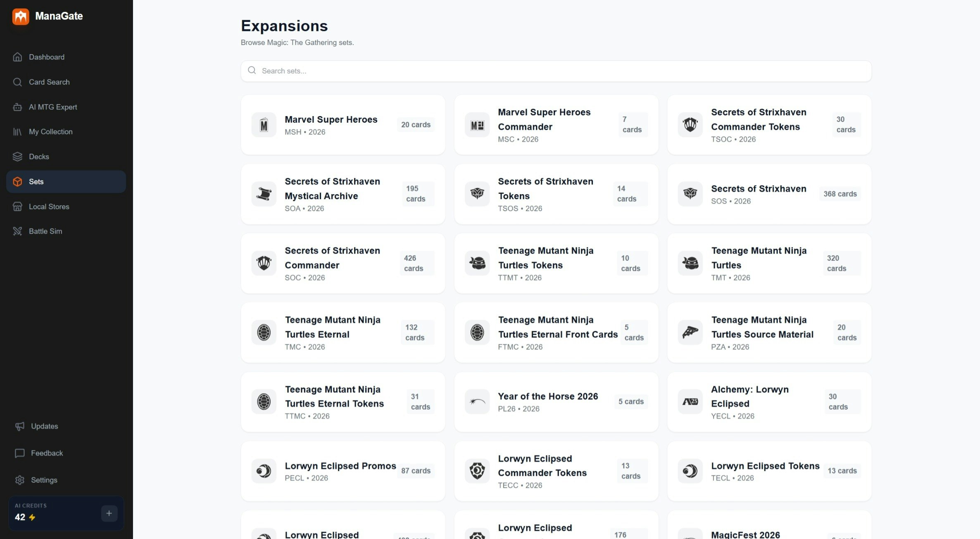Viewport: 980px width, 539px height.
Task: Open Local Stores section
Action: click(x=49, y=207)
